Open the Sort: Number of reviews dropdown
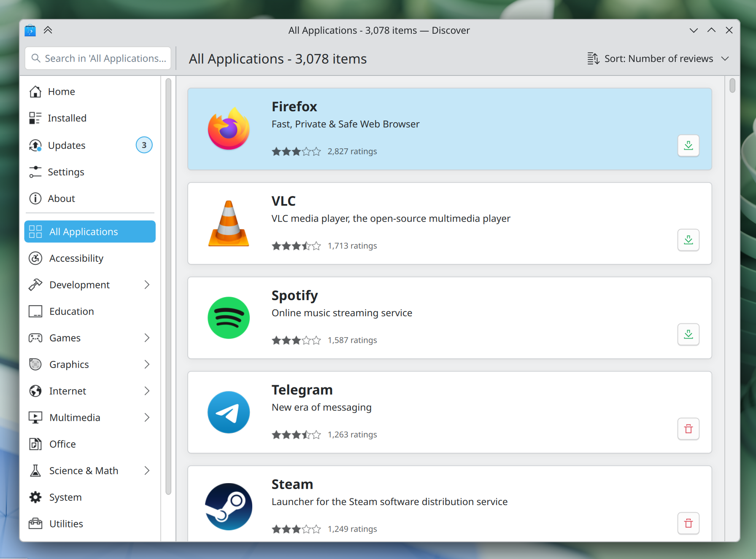This screenshot has width=756, height=559. [x=658, y=59]
